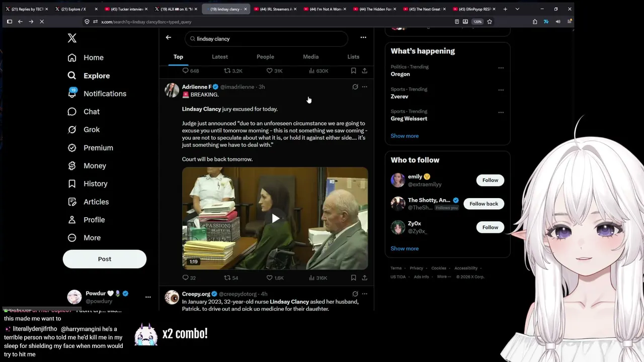The image size is (644, 362).
Task: Open options for Zverev trending topic
Action: (501, 90)
